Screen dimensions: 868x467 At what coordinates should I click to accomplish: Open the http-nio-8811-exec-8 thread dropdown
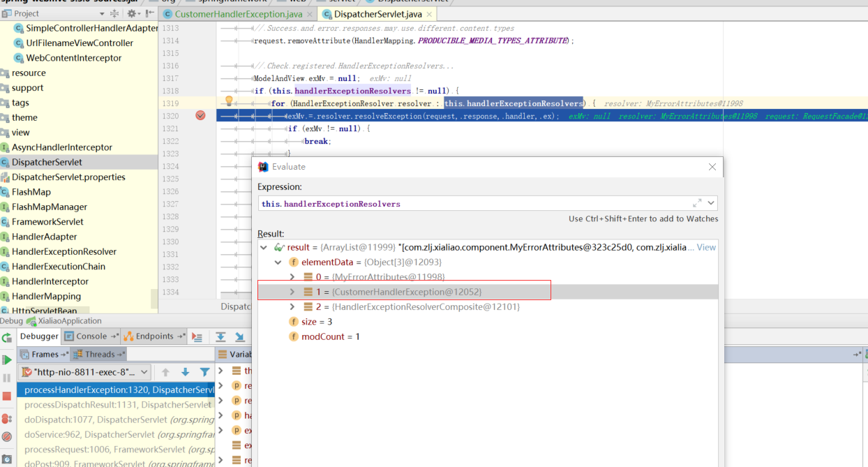[84, 372]
